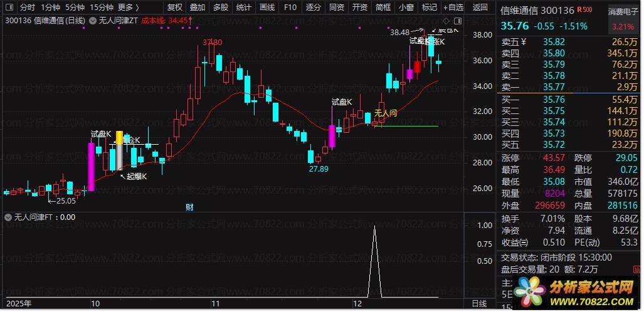Click the 开资 button
The image size is (644, 312).
pyautogui.click(x=360, y=7)
